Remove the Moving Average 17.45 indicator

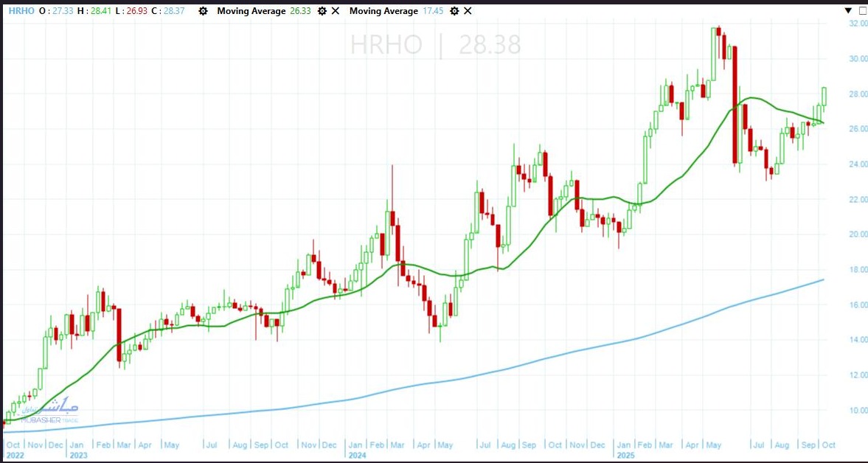[468, 11]
